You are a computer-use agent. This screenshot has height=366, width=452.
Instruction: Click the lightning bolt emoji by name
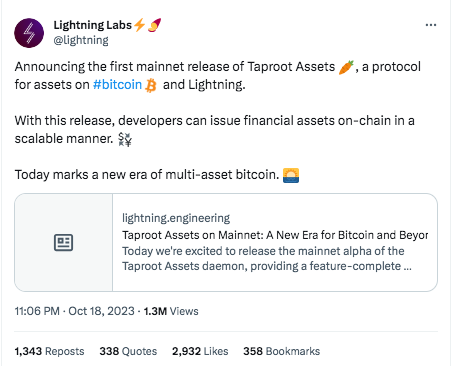tap(139, 25)
